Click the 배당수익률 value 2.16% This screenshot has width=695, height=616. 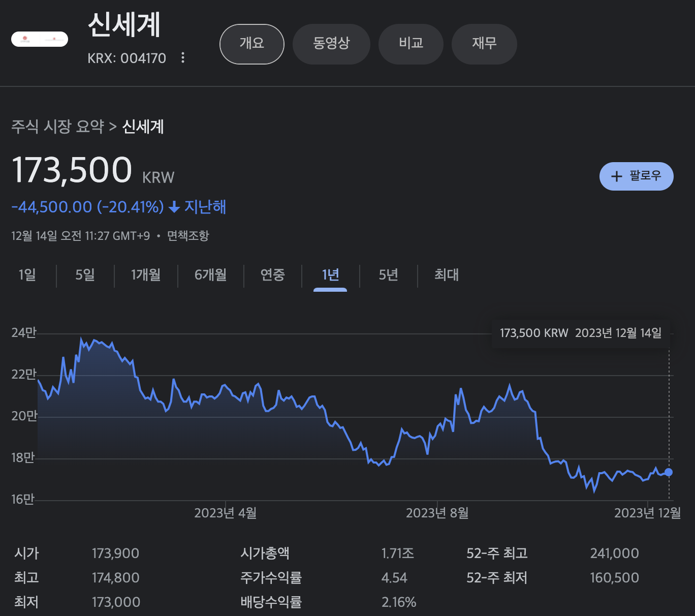coord(399,602)
